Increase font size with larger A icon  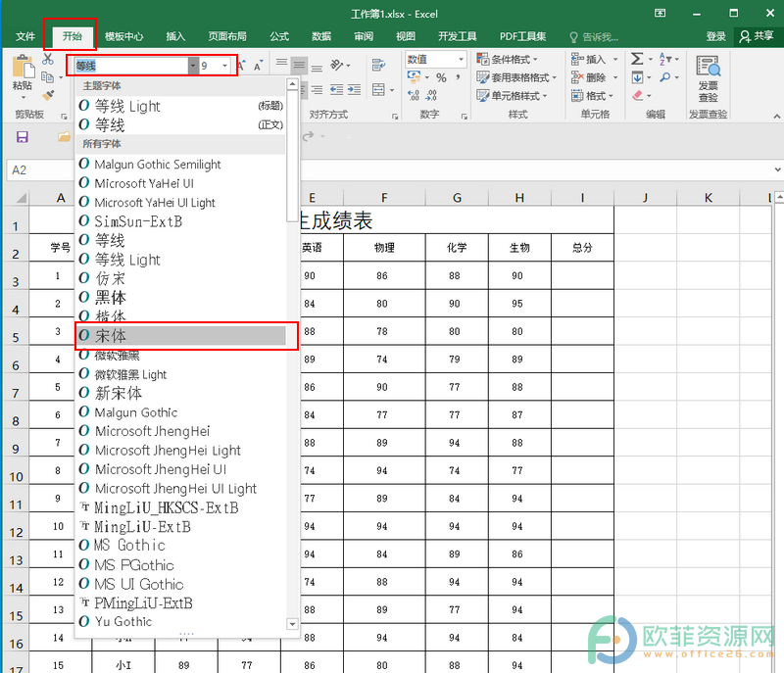click(x=242, y=66)
